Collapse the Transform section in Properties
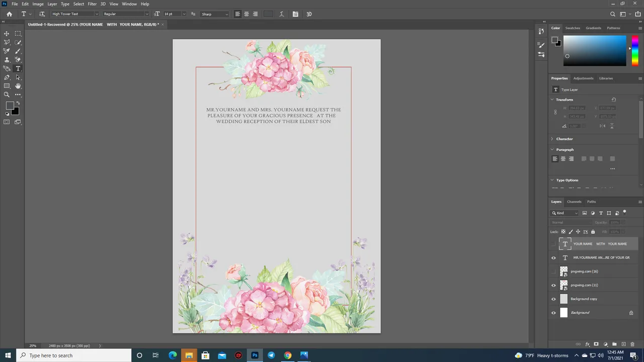This screenshot has width=644, height=362. click(x=552, y=100)
